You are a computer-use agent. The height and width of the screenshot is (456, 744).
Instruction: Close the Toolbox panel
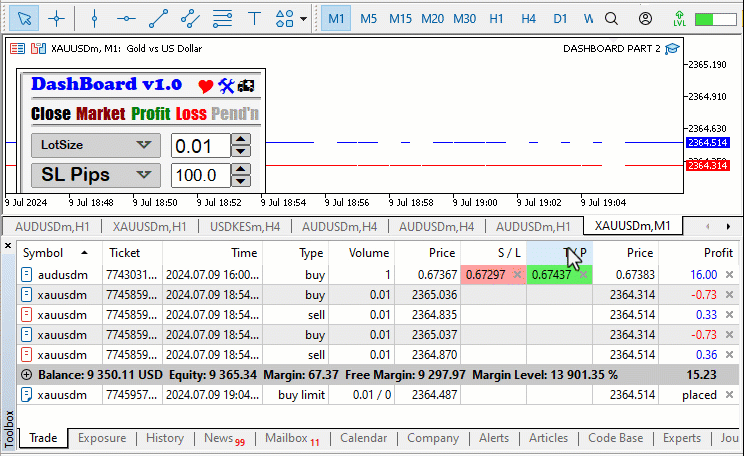coord(8,246)
